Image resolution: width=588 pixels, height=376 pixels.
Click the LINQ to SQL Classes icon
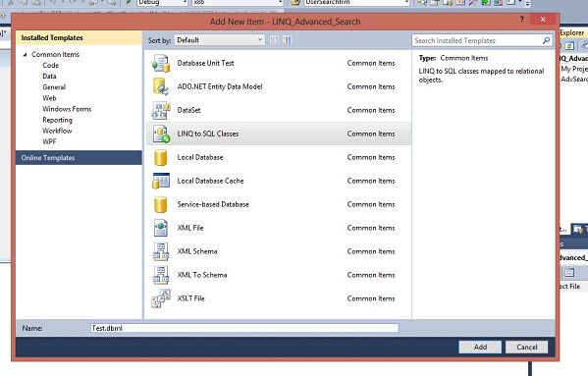pos(161,134)
